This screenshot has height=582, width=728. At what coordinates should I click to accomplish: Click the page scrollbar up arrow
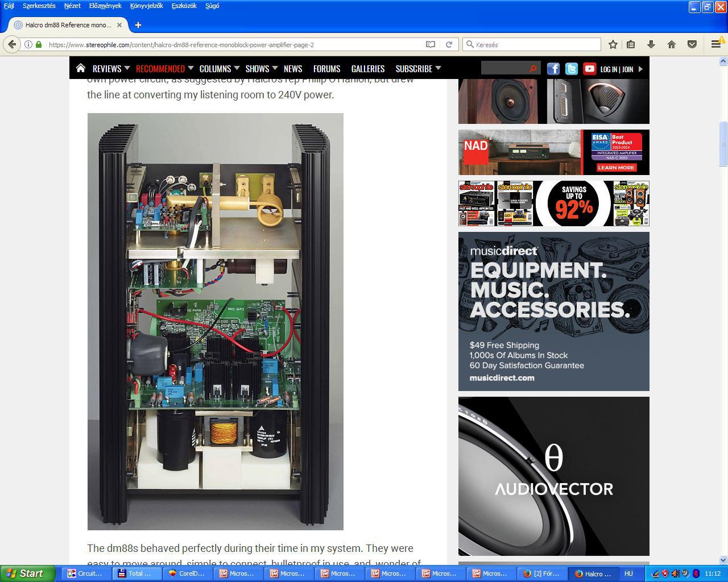[x=723, y=61]
